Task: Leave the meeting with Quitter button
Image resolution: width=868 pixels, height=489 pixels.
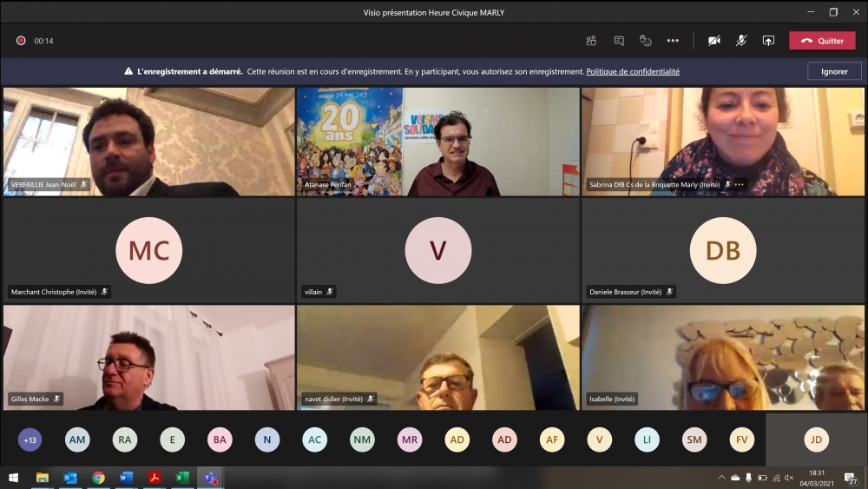Action: pyautogui.click(x=822, y=41)
